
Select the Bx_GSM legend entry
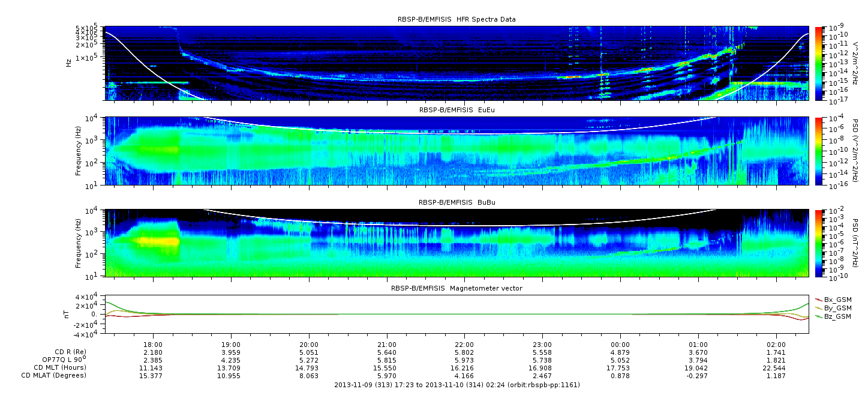(x=836, y=300)
